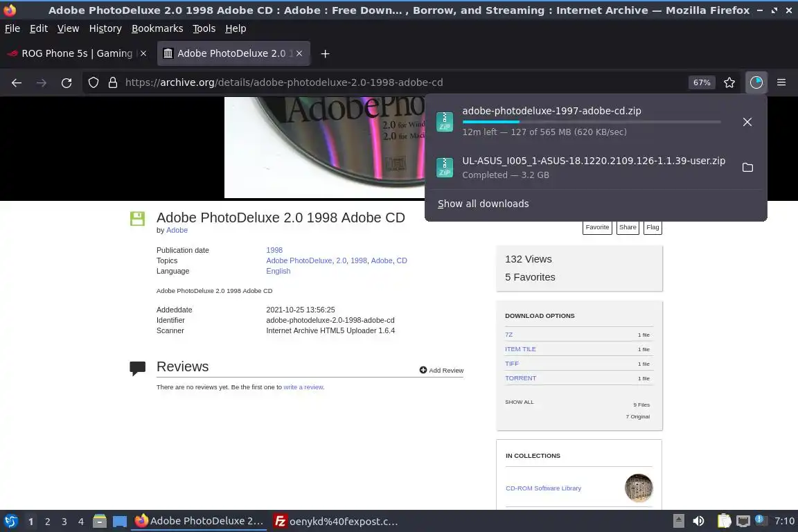This screenshot has width=798, height=532.
Task: Switch to workspace 4
Action: [81, 522]
